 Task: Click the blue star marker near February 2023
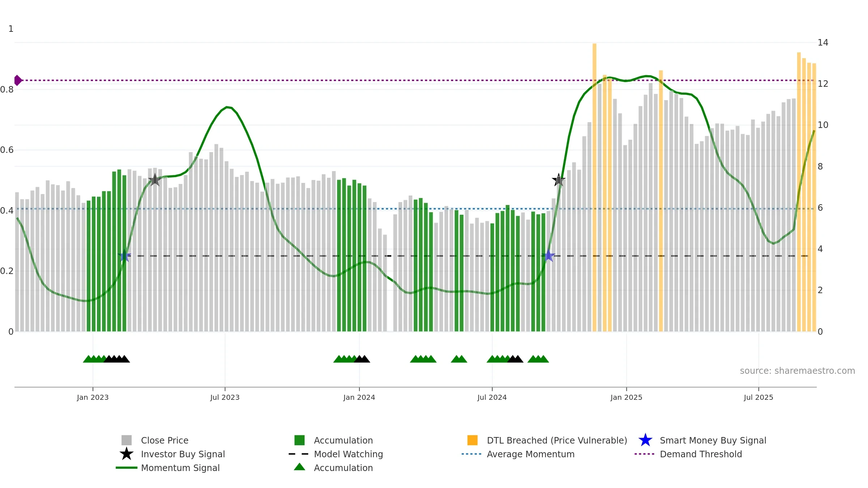[x=124, y=256]
